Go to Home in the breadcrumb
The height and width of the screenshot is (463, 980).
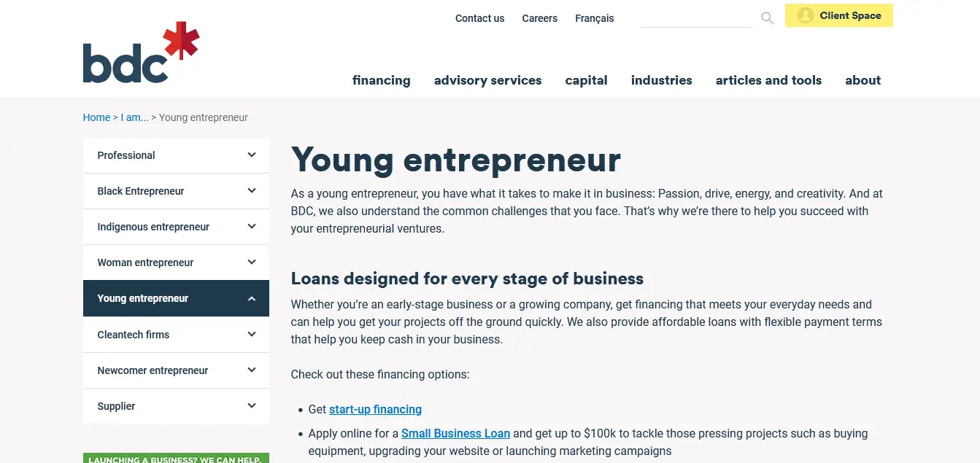96,117
